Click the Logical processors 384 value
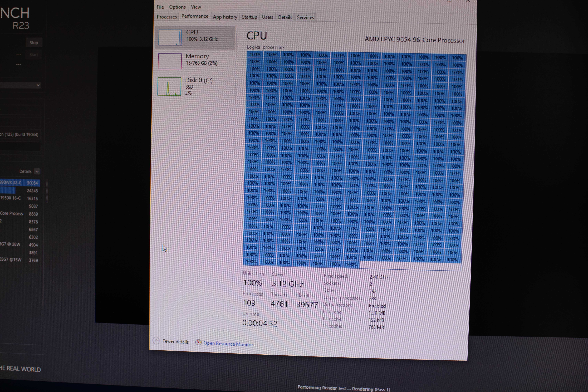Screen dimensions: 588x392 [x=373, y=299]
